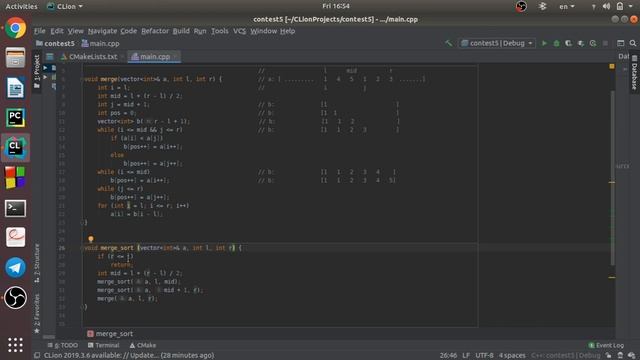640x360 pixels.
Task: Click the merge_sort breadcrumb below editor
Action: coord(110,334)
